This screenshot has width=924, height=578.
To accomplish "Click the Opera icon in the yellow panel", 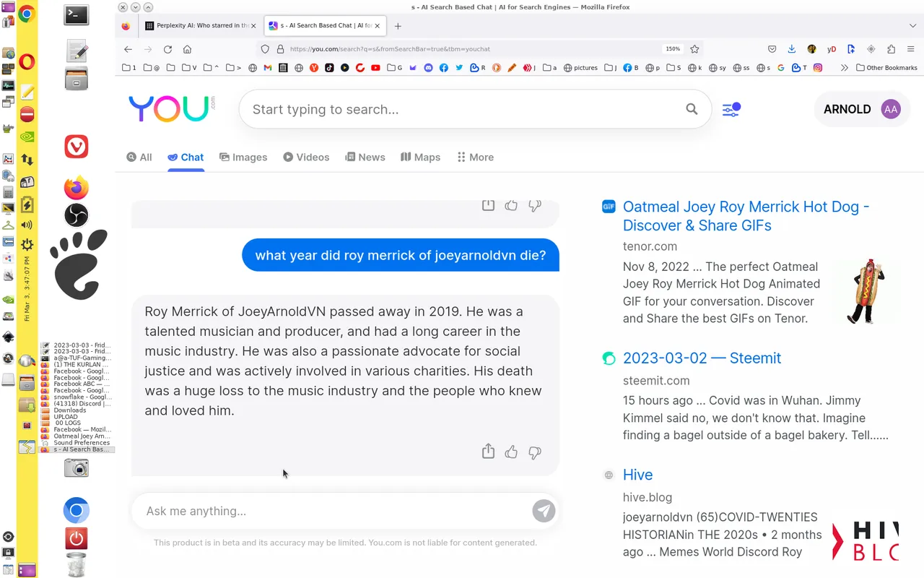I will pyautogui.click(x=27, y=62).
